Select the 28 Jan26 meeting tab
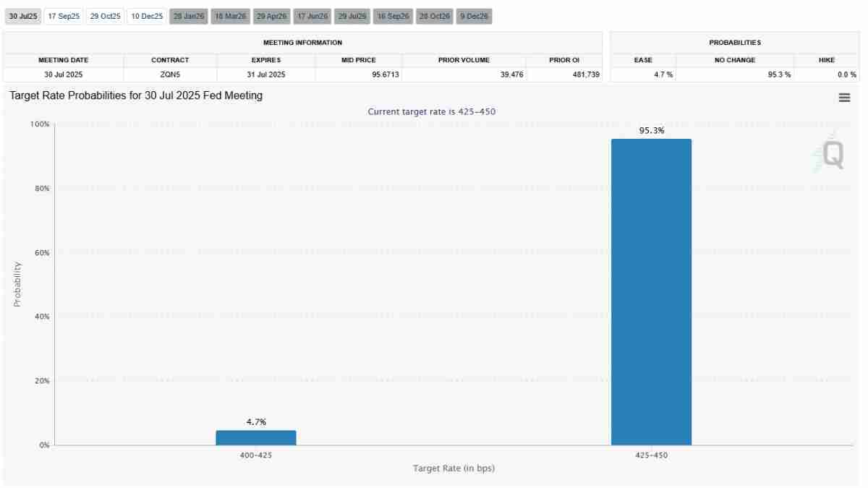The width and height of the screenshot is (868, 488). tap(189, 17)
